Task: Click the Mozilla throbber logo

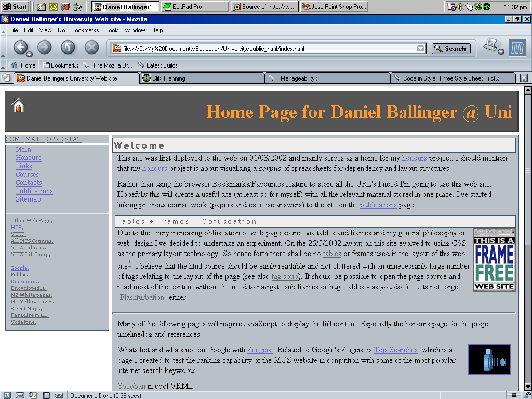Action: tap(517, 48)
